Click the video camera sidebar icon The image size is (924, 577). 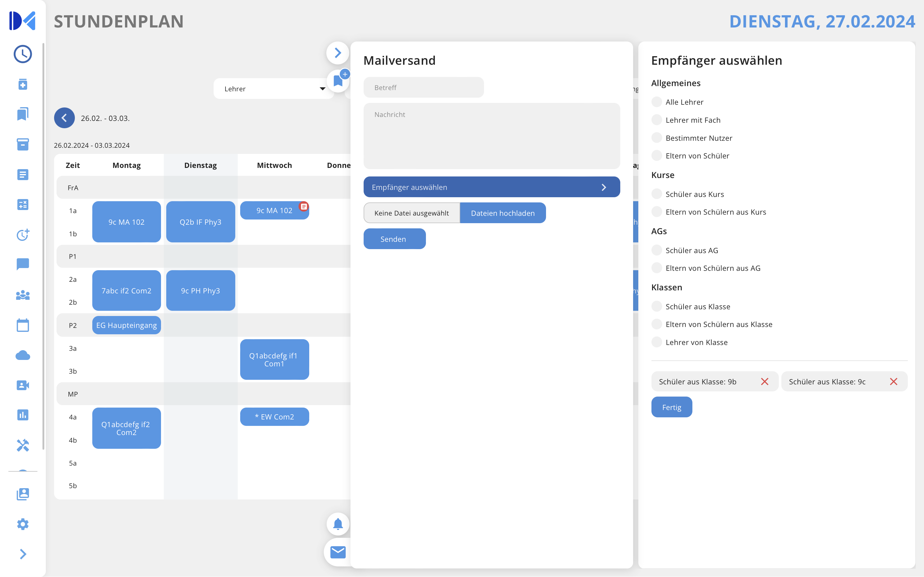pos(23,385)
